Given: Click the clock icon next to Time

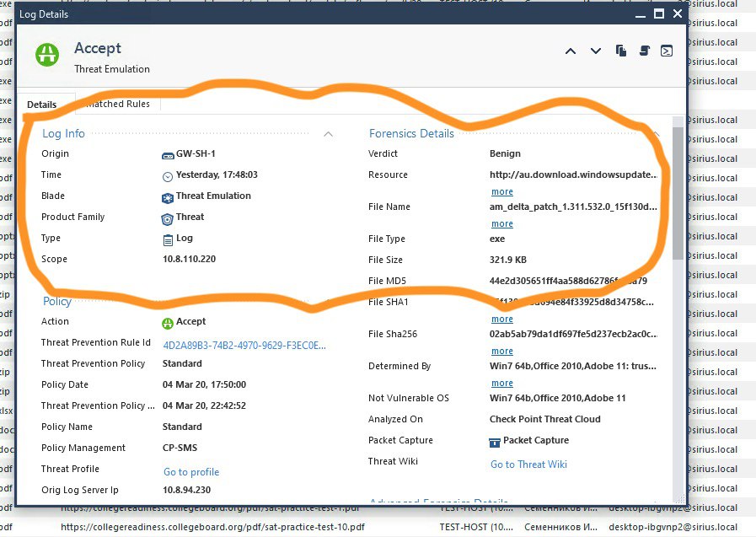Looking at the screenshot, I should 168,176.
